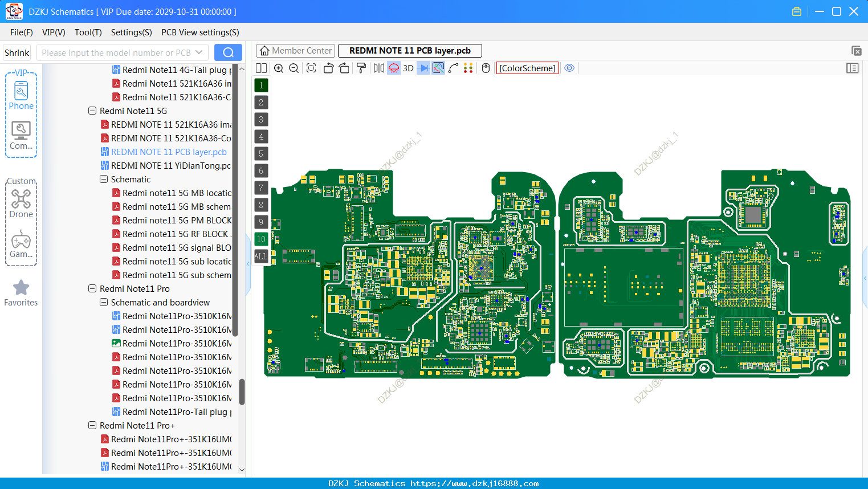Screen dimensions: 868x489
Task: Switch to the Member Center tab
Action: [x=295, y=51]
